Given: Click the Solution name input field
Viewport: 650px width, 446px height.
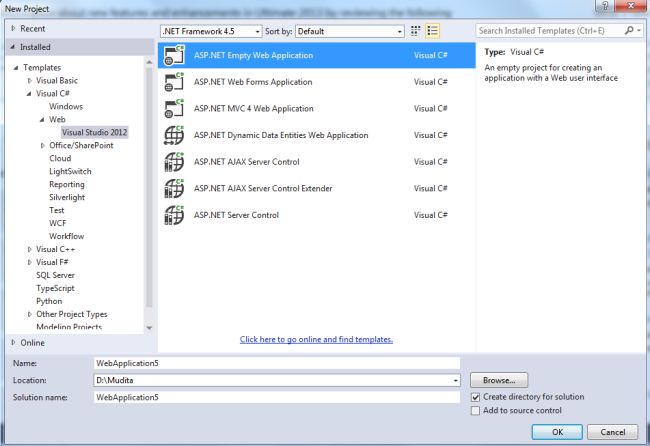Looking at the screenshot, I should click(277, 397).
